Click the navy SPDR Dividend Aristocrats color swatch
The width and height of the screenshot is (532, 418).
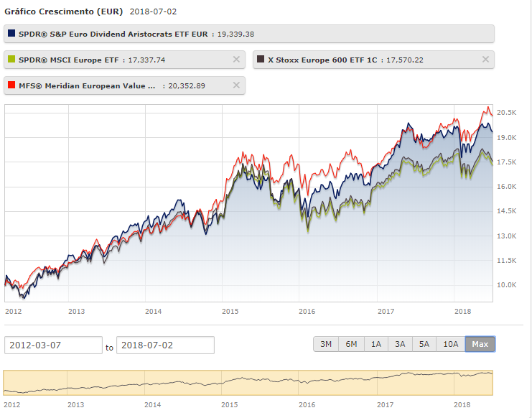tap(11, 34)
